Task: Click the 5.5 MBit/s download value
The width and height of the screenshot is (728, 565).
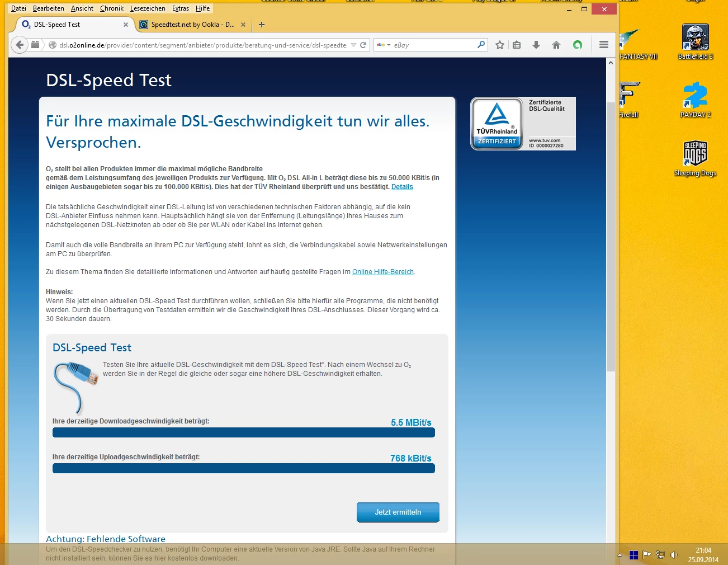Action: point(411,422)
